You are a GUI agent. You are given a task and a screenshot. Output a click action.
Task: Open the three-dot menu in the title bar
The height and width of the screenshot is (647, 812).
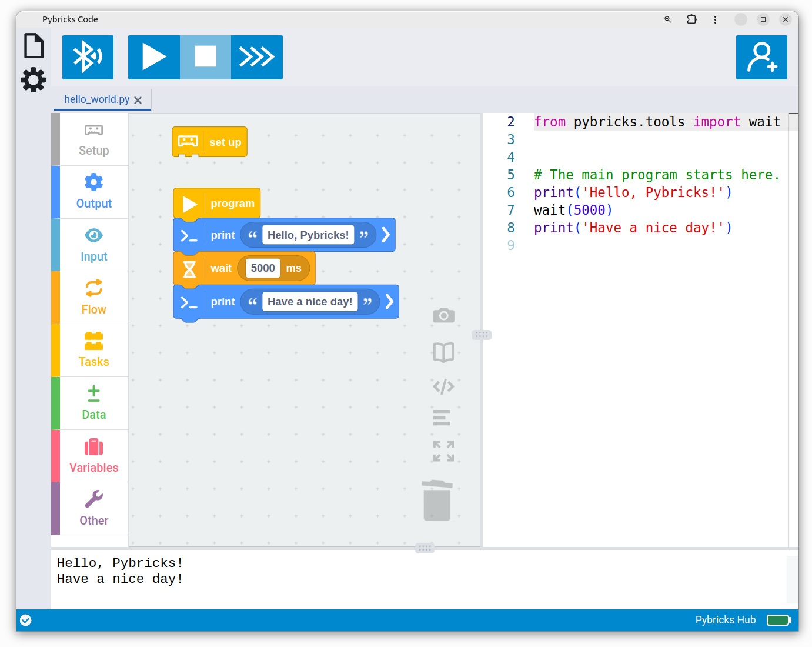tap(715, 19)
